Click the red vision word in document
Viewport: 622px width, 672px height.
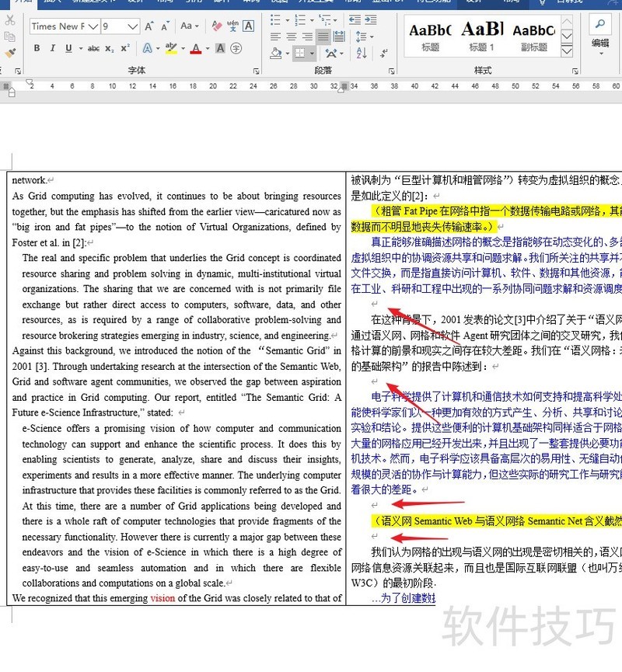(162, 598)
